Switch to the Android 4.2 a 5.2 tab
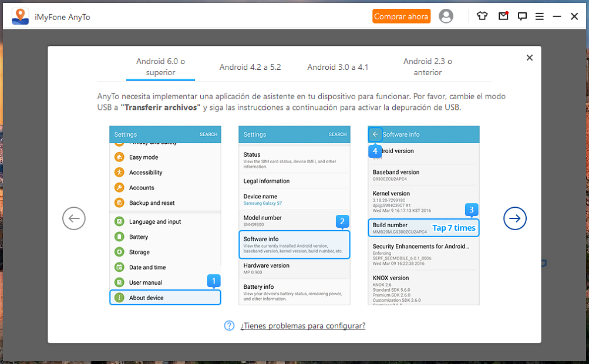 250,68
